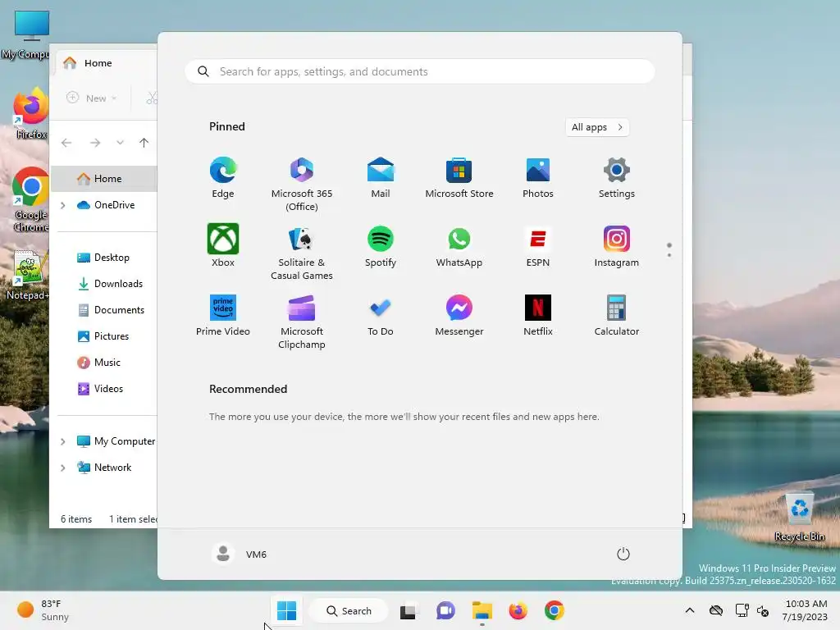Open the network tray icon
Screen dimensions: 840x630
pos(742,610)
